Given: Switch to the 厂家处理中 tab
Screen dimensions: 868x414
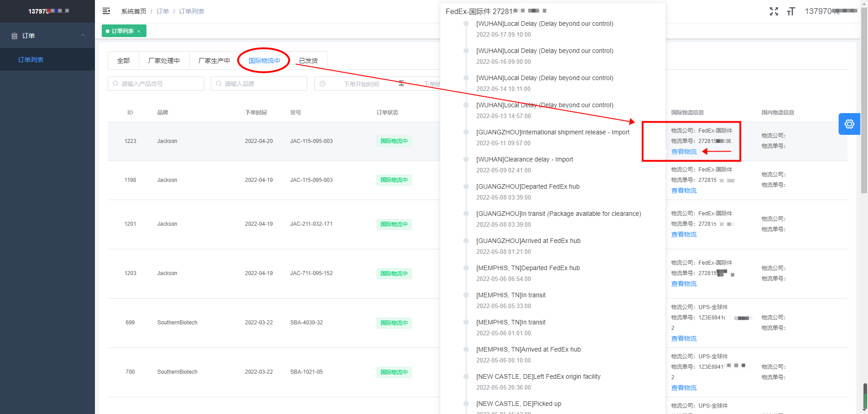Looking at the screenshot, I should (164, 61).
